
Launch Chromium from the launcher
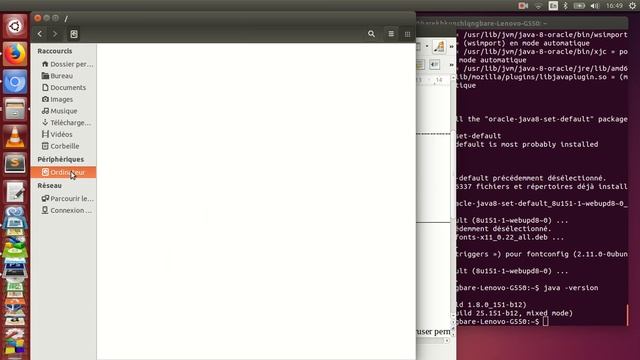coord(15,82)
